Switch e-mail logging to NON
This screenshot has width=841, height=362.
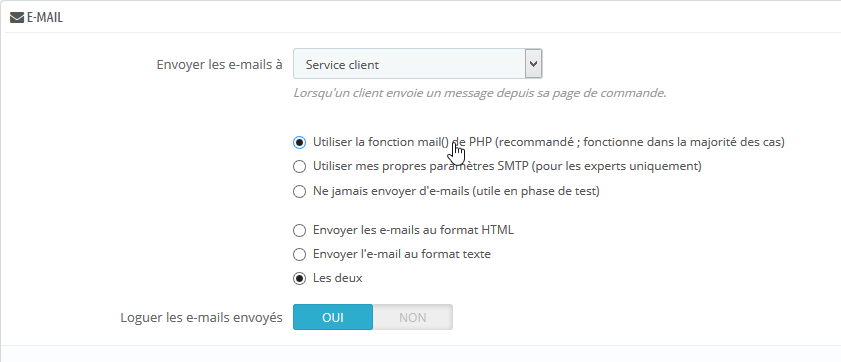pyautogui.click(x=412, y=317)
